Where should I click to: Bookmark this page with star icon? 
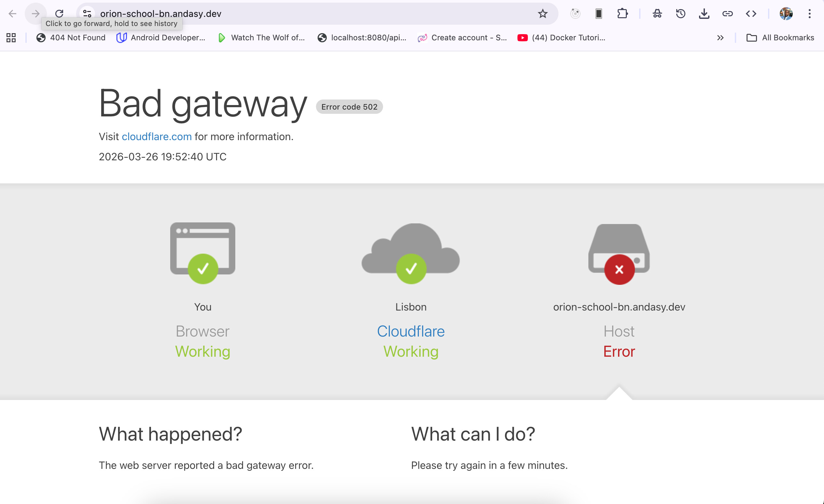[x=542, y=14]
